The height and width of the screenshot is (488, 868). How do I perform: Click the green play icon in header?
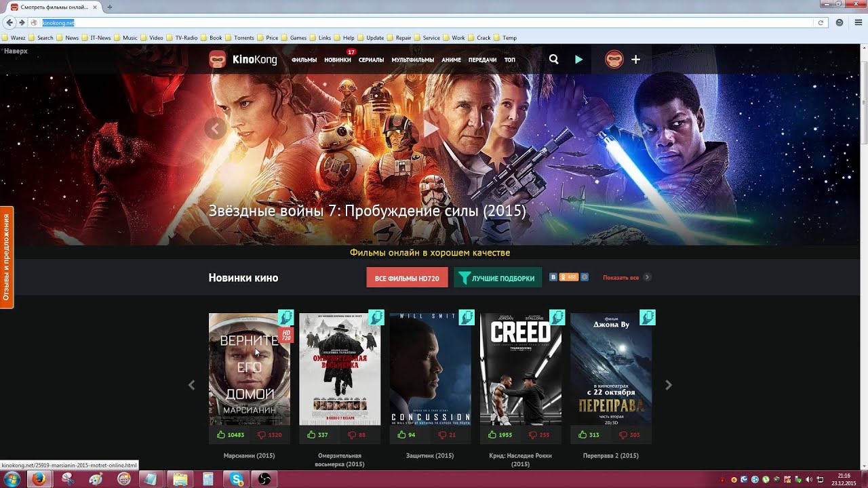(x=578, y=60)
